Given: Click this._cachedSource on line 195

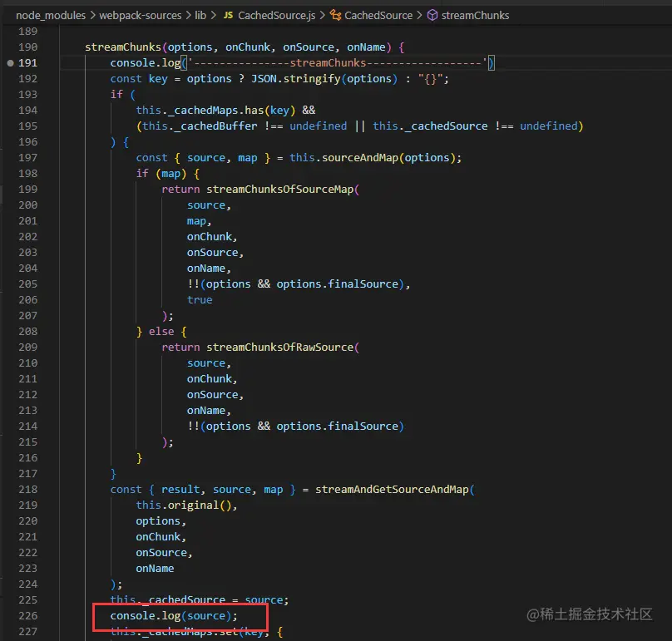Looking at the screenshot, I should (430, 126).
